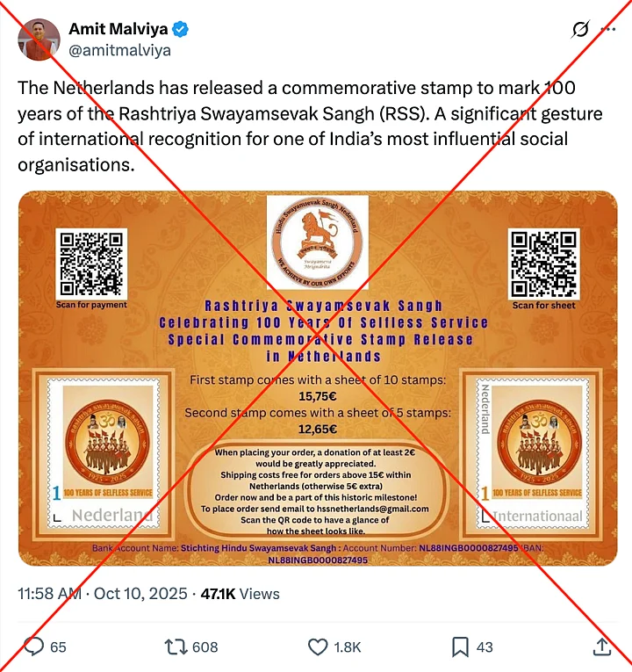Screen dimensions: 632x672
Task: Open the Hindu Swayamsevak Sangh lion logo
Action: pyautogui.click(x=317, y=242)
